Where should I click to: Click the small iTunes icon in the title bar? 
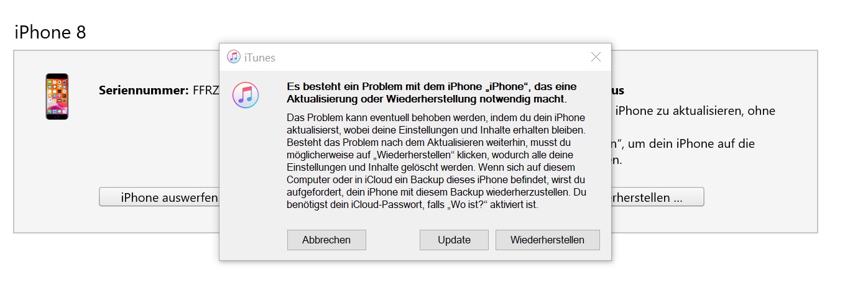coord(233,57)
